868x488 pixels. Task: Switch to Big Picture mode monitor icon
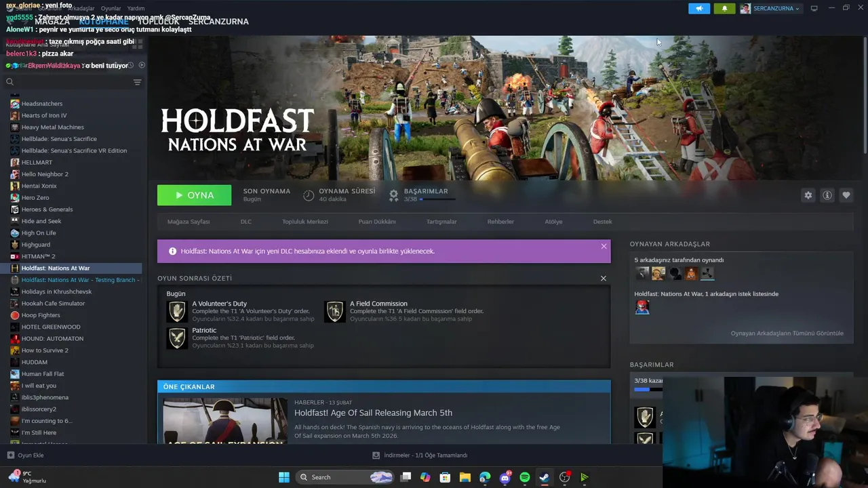pyautogui.click(x=814, y=8)
